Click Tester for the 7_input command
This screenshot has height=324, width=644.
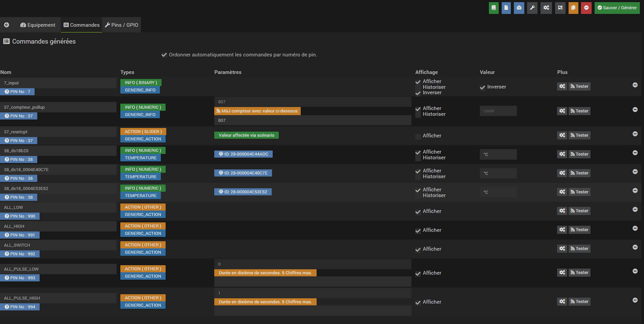(579, 86)
